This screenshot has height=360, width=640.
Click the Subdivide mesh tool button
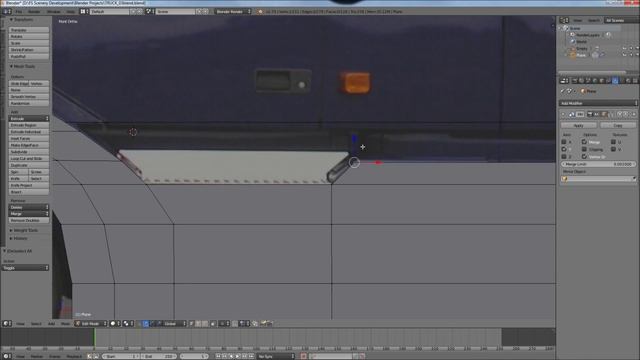[x=29, y=152]
